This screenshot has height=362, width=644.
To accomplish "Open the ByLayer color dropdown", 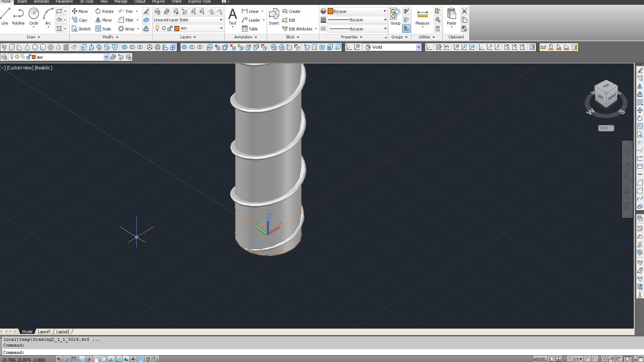I will [357, 11].
